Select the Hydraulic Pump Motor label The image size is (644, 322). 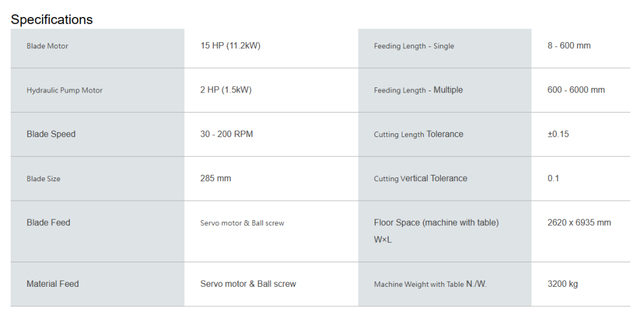pos(65,91)
